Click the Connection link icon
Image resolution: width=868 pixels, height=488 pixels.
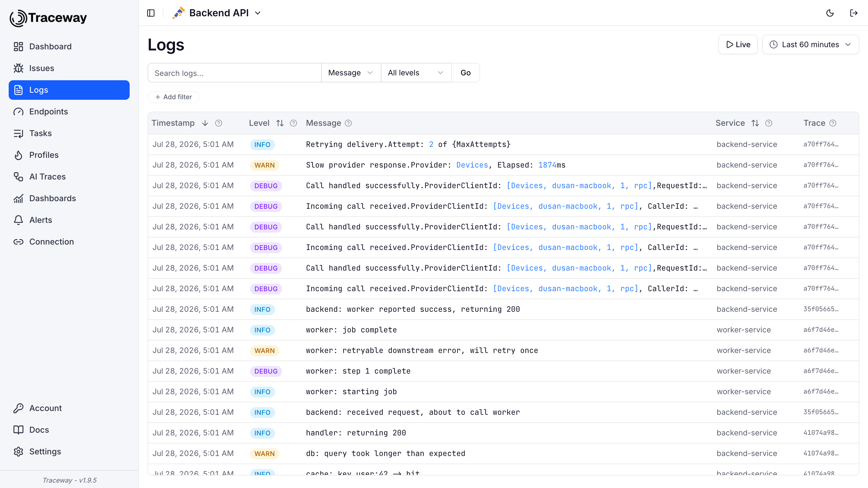pyautogui.click(x=18, y=242)
